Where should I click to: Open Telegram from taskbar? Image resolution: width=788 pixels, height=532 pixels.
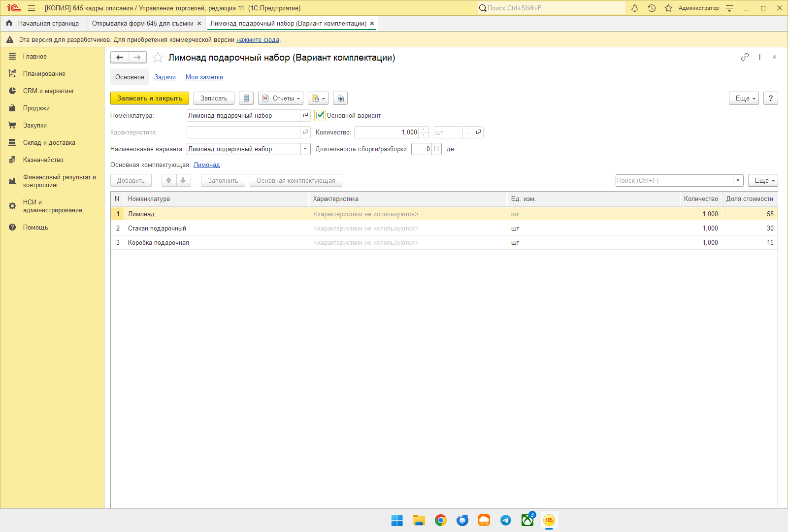(506, 520)
